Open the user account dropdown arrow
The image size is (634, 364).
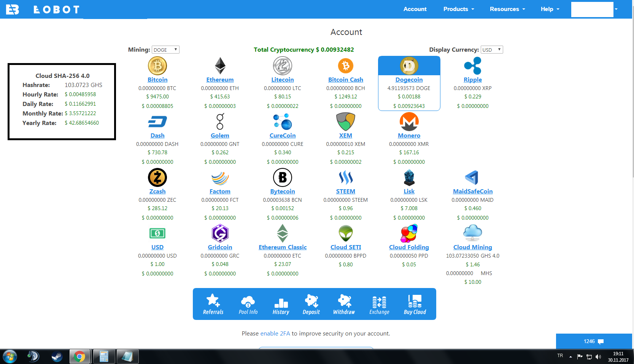click(x=616, y=9)
